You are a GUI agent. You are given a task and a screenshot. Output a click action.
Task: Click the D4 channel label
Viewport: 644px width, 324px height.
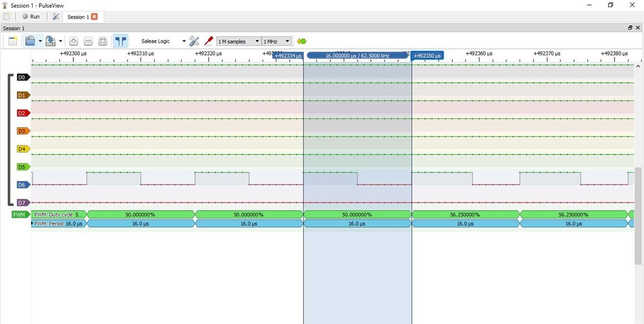click(23, 149)
